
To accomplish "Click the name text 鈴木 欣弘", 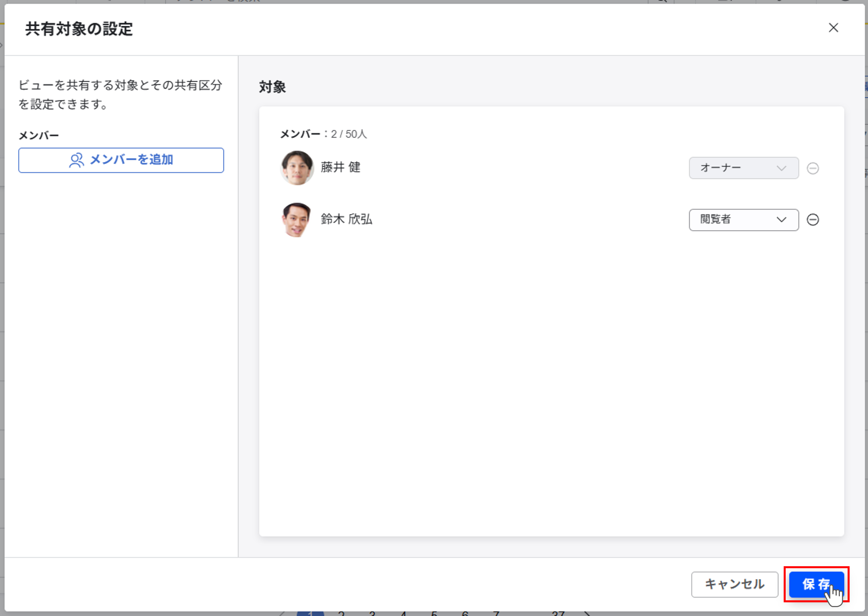I will pos(346,219).
